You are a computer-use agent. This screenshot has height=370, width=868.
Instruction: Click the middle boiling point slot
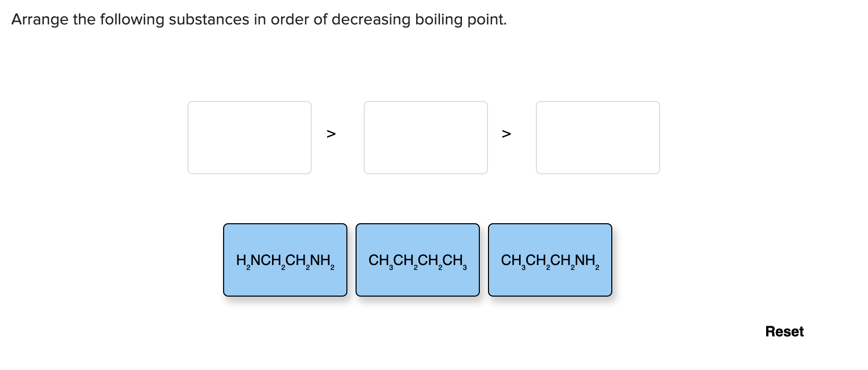(x=425, y=138)
